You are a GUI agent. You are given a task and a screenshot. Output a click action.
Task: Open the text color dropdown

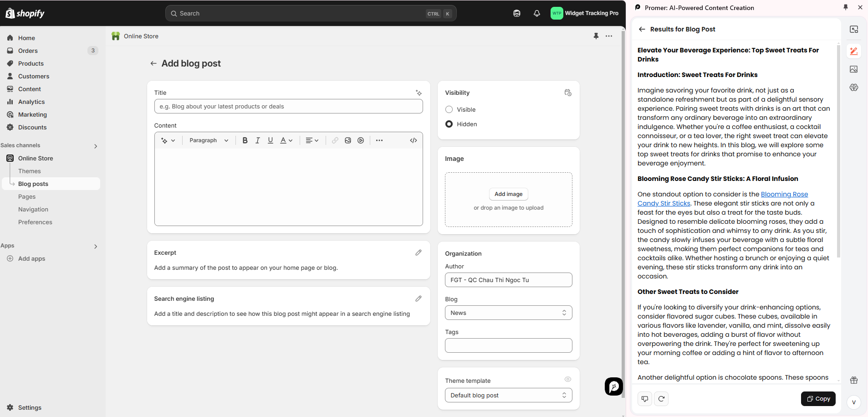286,140
